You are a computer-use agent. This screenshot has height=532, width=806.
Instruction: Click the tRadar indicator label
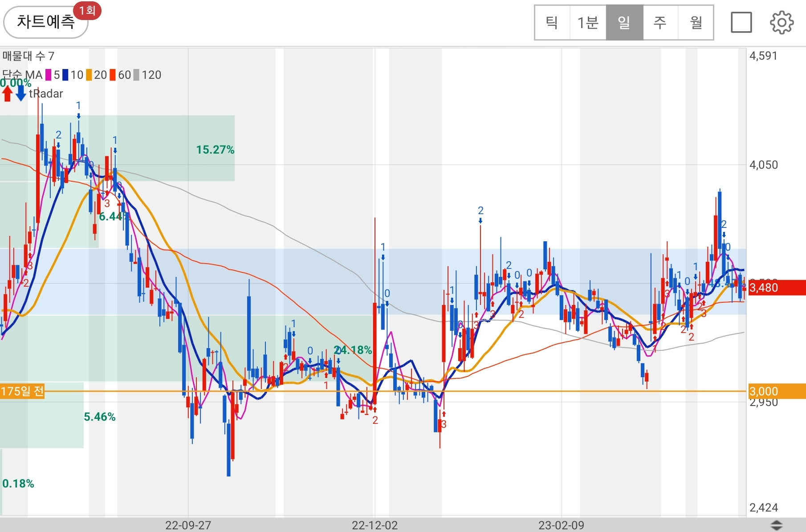[x=46, y=93]
